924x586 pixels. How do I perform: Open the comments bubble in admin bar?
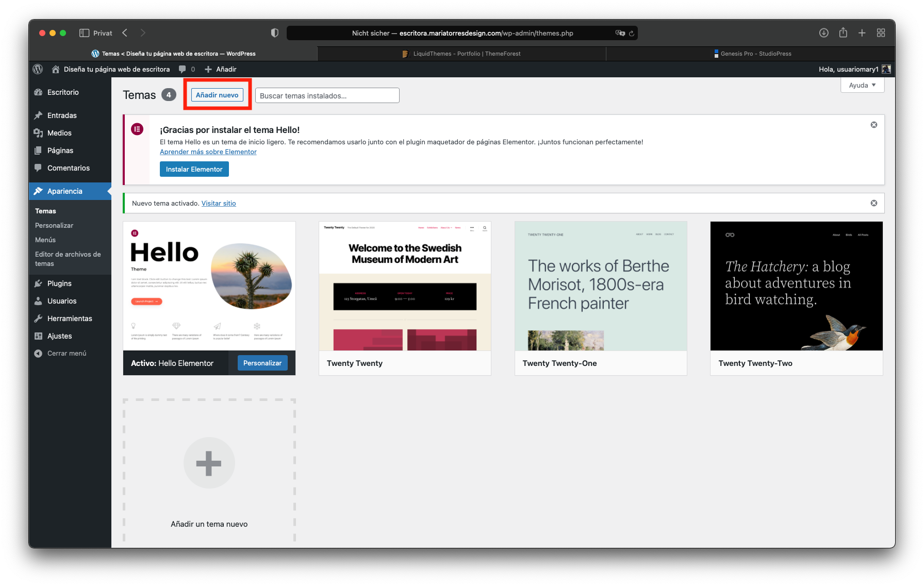pos(182,69)
